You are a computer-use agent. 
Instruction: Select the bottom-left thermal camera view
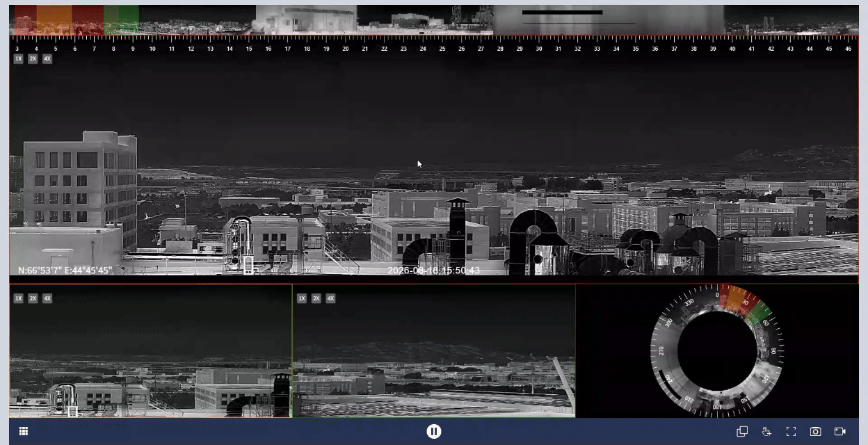(150, 350)
